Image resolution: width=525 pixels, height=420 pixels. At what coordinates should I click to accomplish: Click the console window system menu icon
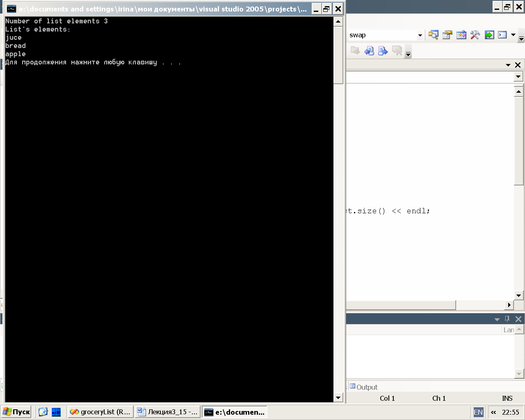pyautogui.click(x=11, y=9)
